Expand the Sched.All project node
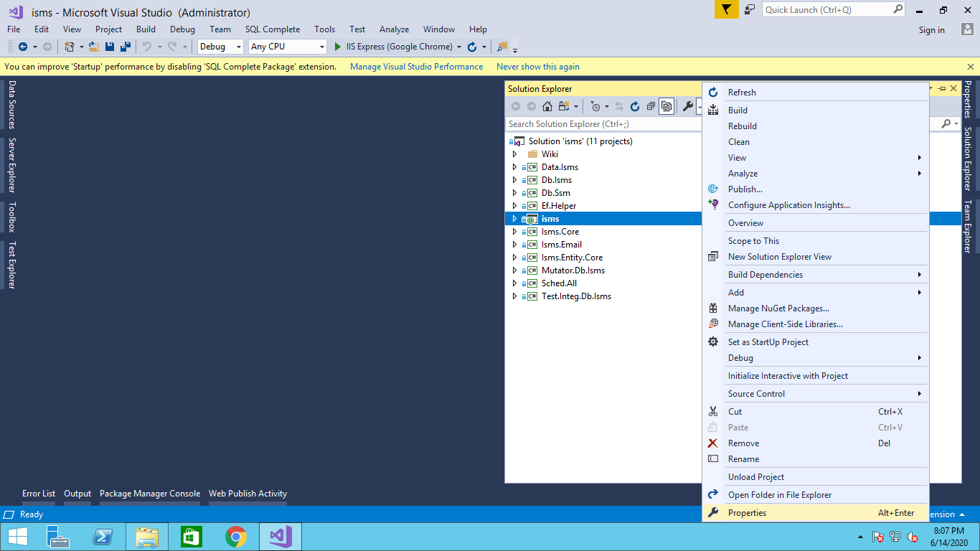This screenshot has height=551, width=980. pos(514,283)
